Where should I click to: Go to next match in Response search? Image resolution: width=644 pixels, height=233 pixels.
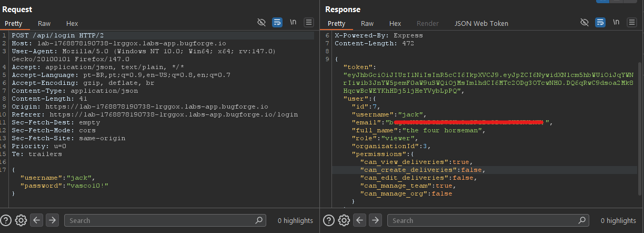coord(375,220)
